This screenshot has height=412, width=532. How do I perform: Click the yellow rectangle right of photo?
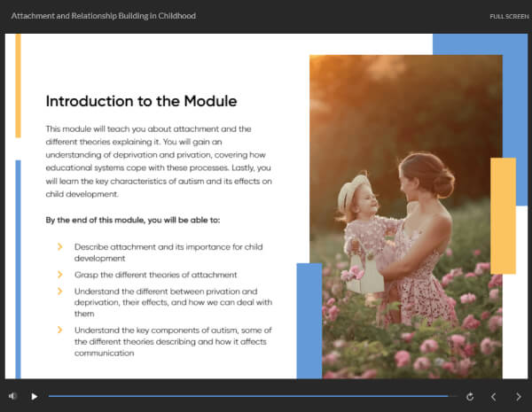click(x=503, y=215)
